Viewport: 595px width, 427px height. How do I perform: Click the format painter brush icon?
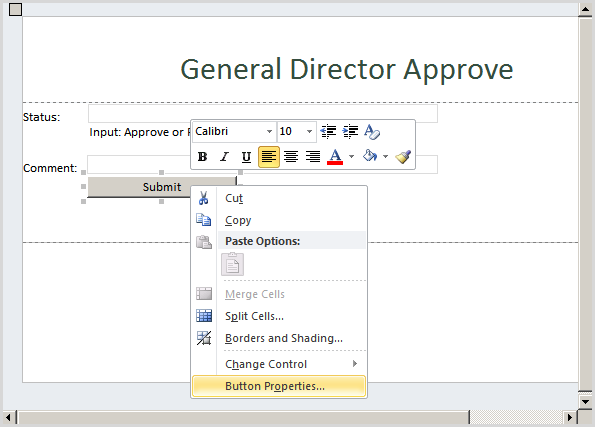[x=403, y=156]
